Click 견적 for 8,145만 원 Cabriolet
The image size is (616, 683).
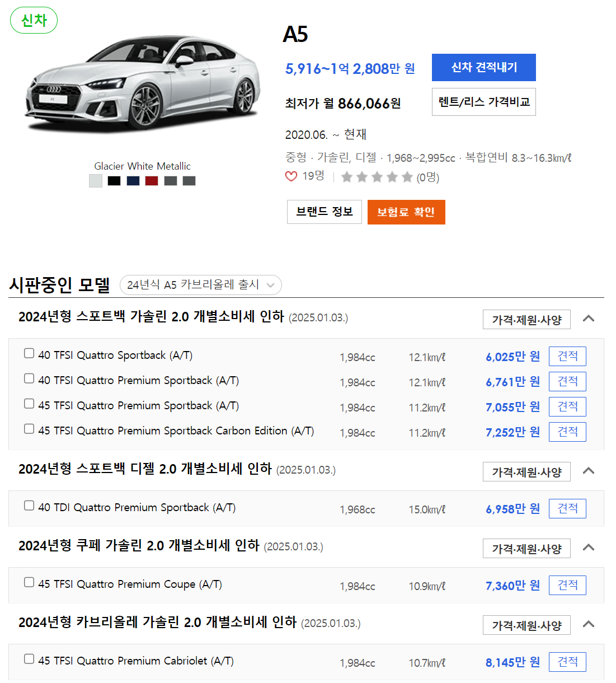(567, 662)
